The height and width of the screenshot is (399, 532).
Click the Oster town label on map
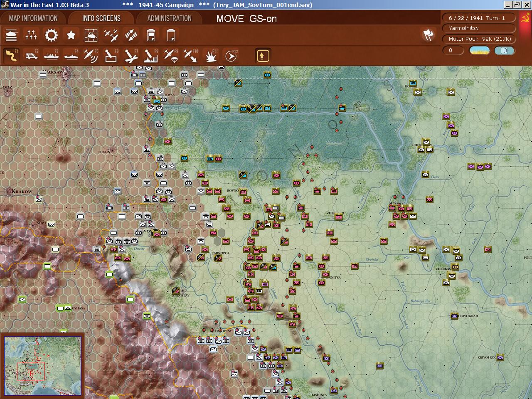[x=435, y=177]
